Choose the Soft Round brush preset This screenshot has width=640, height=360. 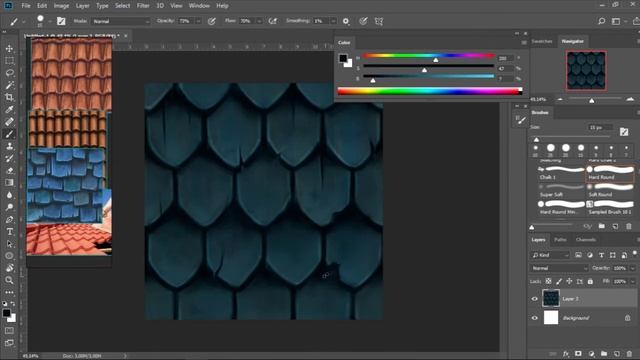(611, 190)
